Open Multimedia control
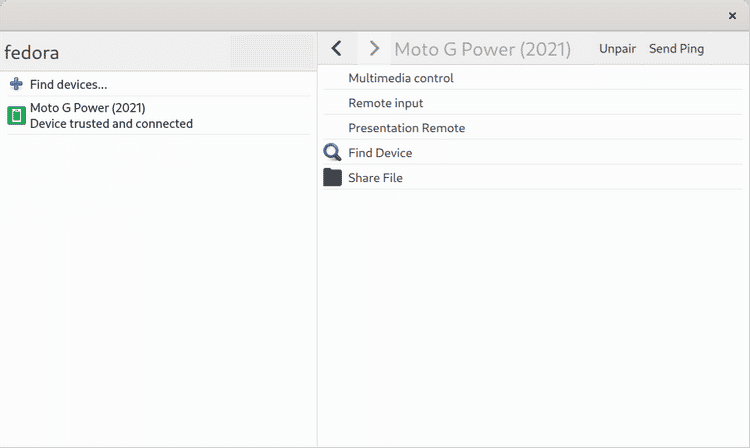This screenshot has height=448, width=750. click(400, 78)
